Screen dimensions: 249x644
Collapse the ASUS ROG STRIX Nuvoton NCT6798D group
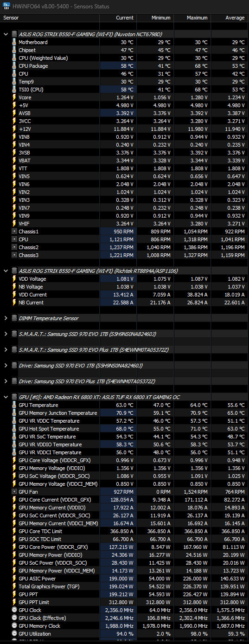6,34
